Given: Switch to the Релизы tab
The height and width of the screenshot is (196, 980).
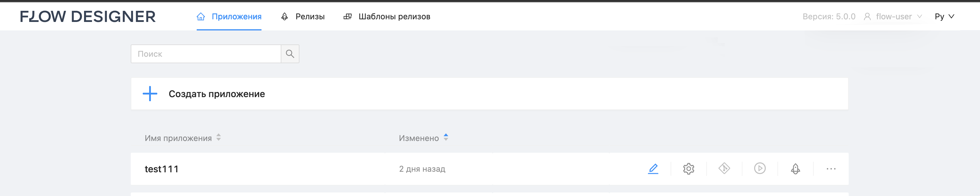Looking at the screenshot, I should 310,16.
